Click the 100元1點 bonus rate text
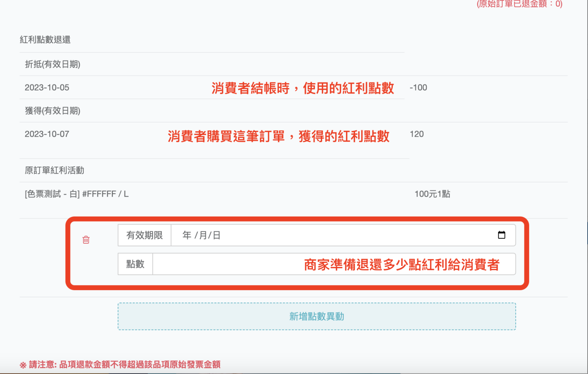The image size is (588, 374). (433, 194)
